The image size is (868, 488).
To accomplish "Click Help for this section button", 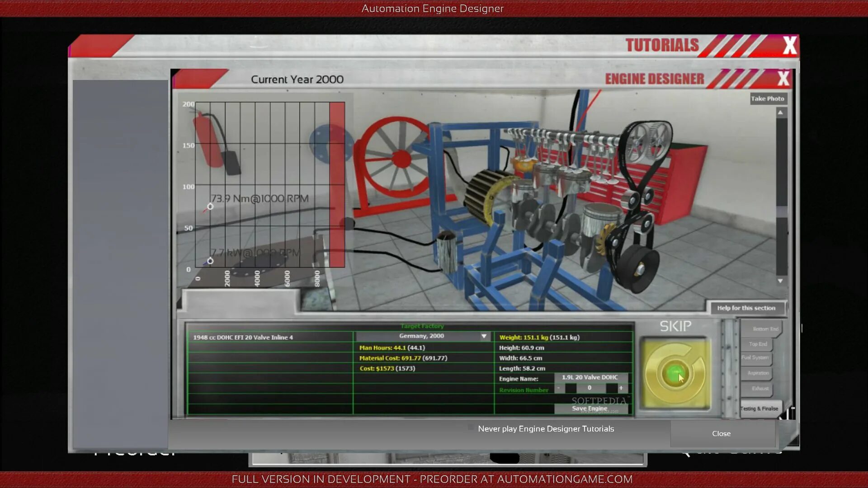I will 746,308.
